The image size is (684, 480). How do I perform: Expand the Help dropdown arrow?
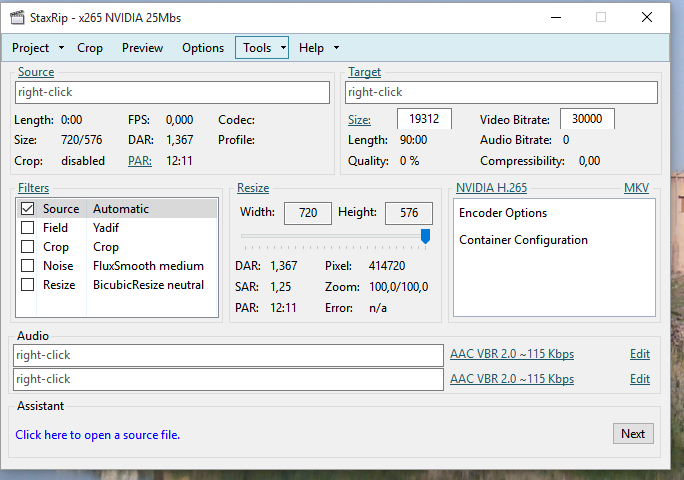pyautogui.click(x=336, y=48)
